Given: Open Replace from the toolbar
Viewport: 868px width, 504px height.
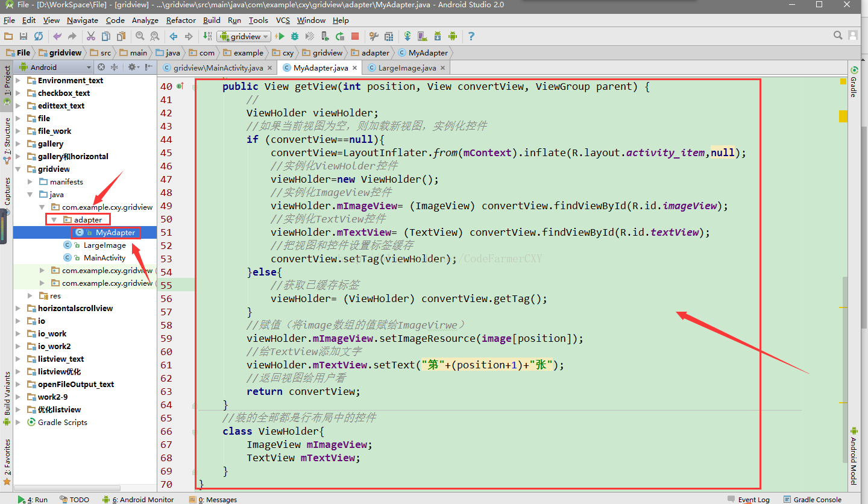Looking at the screenshot, I should [154, 36].
